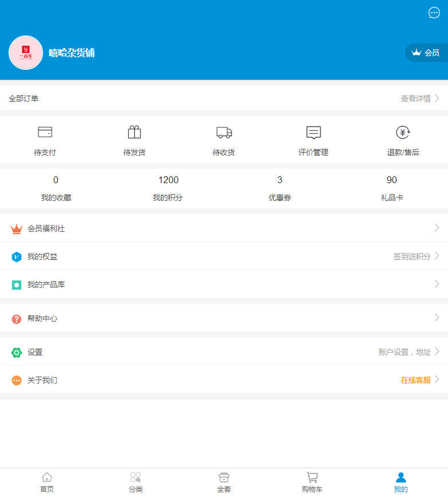Expand the 我的产品库 row arrow

click(x=437, y=284)
